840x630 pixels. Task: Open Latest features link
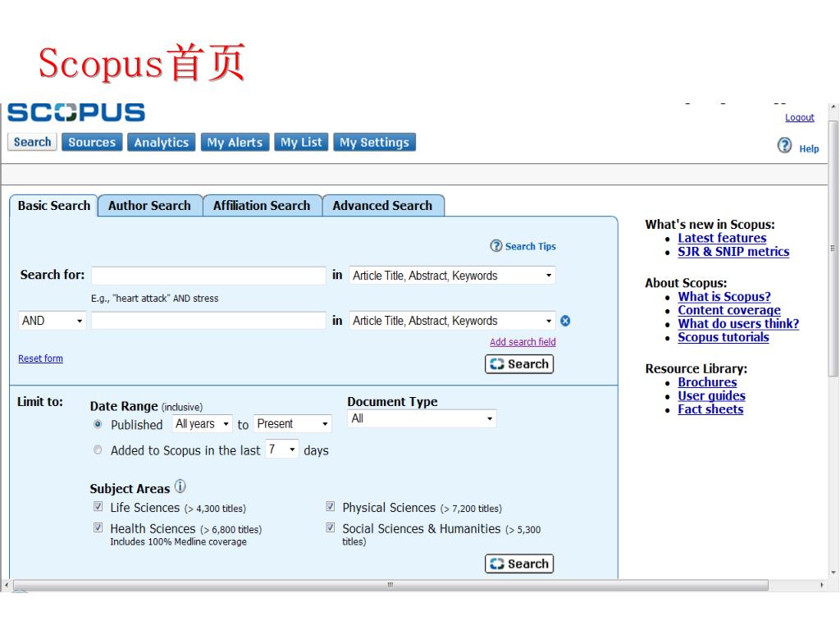pos(722,238)
